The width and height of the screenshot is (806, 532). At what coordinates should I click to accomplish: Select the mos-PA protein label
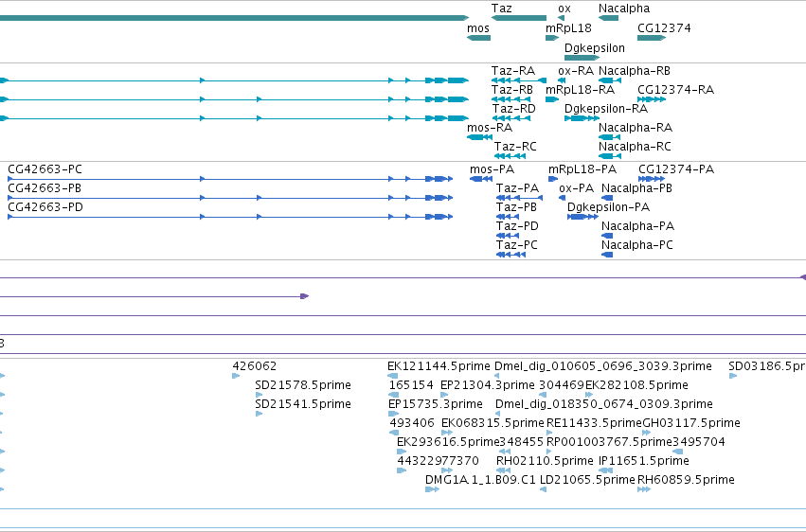pyautogui.click(x=492, y=169)
